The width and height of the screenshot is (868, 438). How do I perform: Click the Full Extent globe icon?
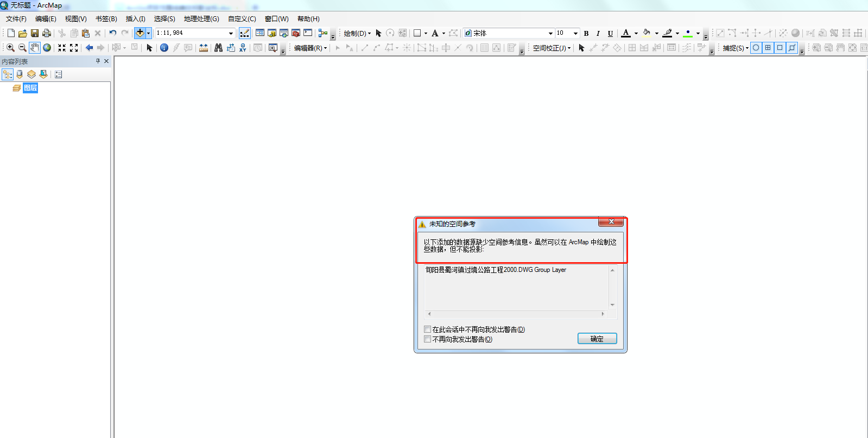pyautogui.click(x=47, y=48)
